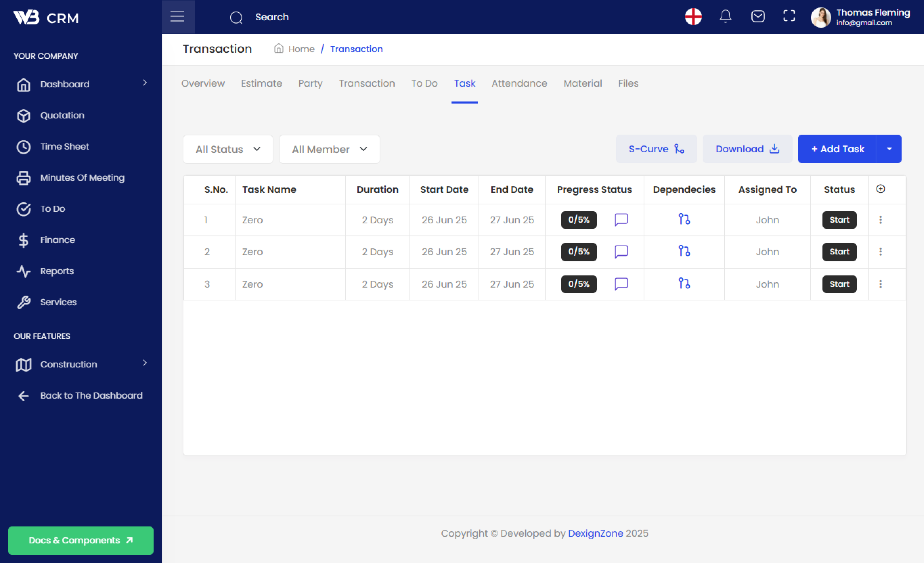This screenshot has width=924, height=563.
Task: Expand the Construction sidebar submenu
Action: click(145, 363)
